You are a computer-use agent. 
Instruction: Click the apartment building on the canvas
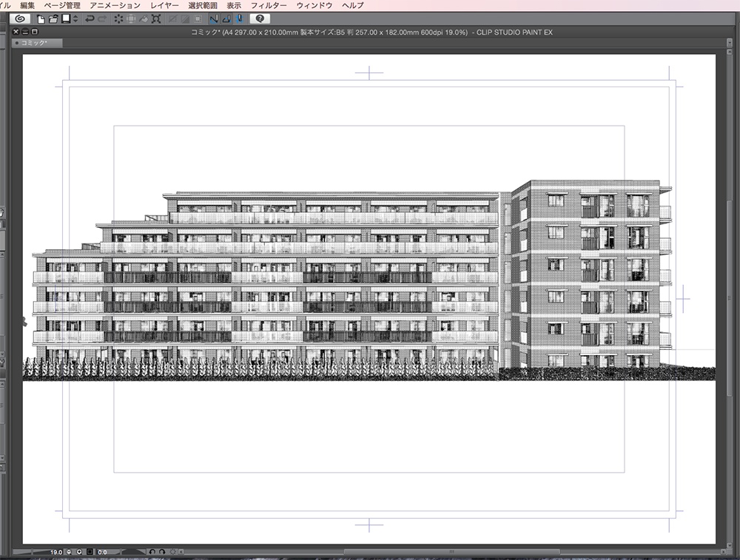pos(351,280)
